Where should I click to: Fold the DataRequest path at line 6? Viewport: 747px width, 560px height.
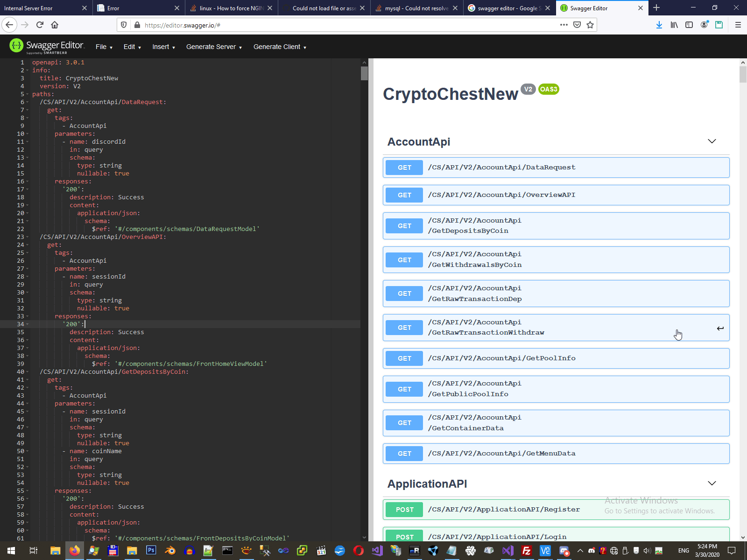(x=28, y=102)
